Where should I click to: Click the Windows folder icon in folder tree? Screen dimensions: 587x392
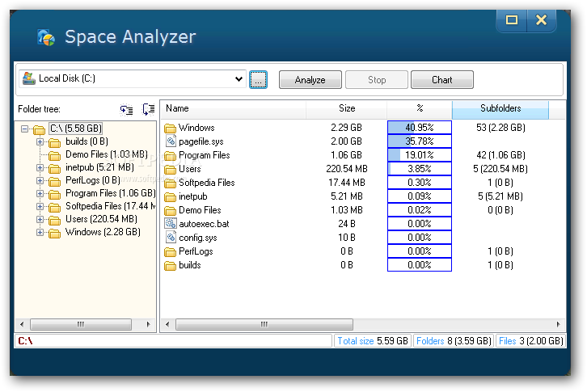54,234
